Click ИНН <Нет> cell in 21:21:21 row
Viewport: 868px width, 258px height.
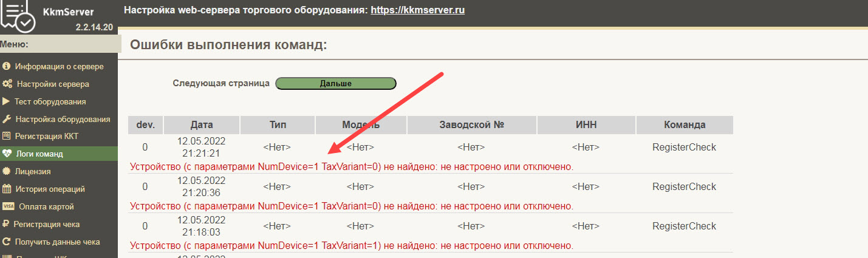586,147
